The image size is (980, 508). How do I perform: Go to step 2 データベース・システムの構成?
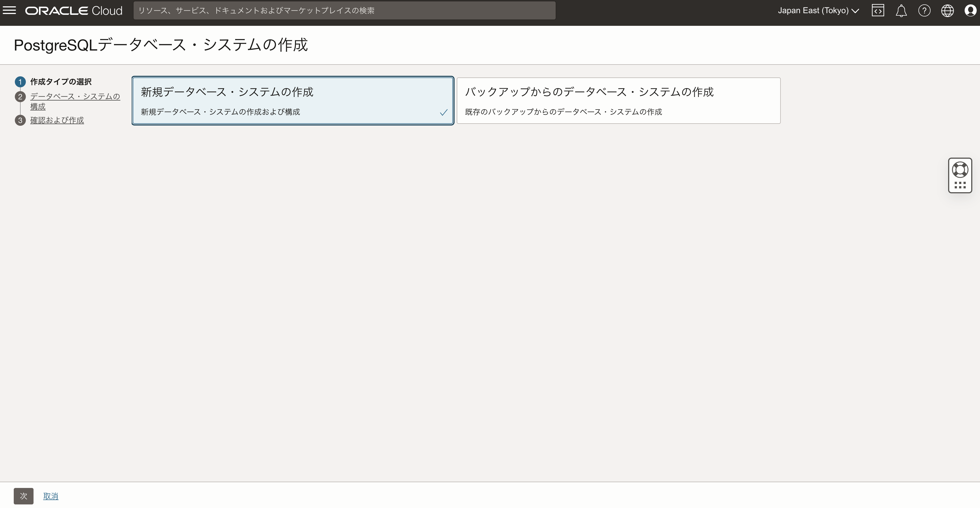point(75,97)
